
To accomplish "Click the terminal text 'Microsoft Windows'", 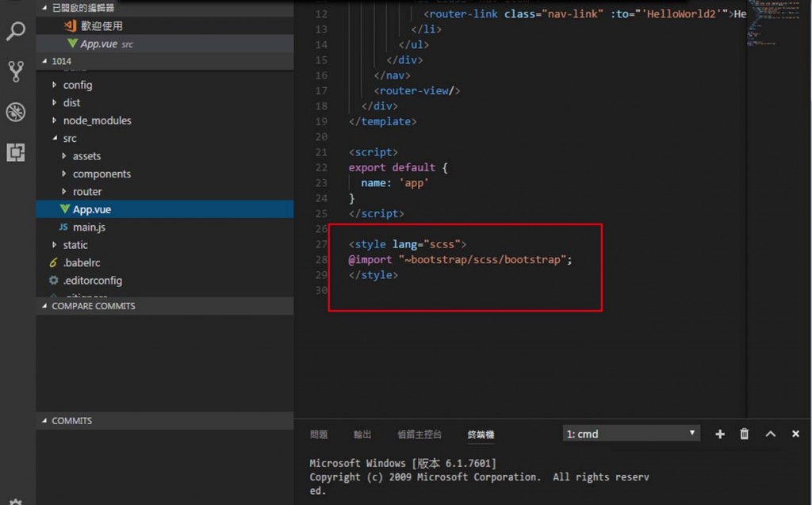I will (x=358, y=463).
